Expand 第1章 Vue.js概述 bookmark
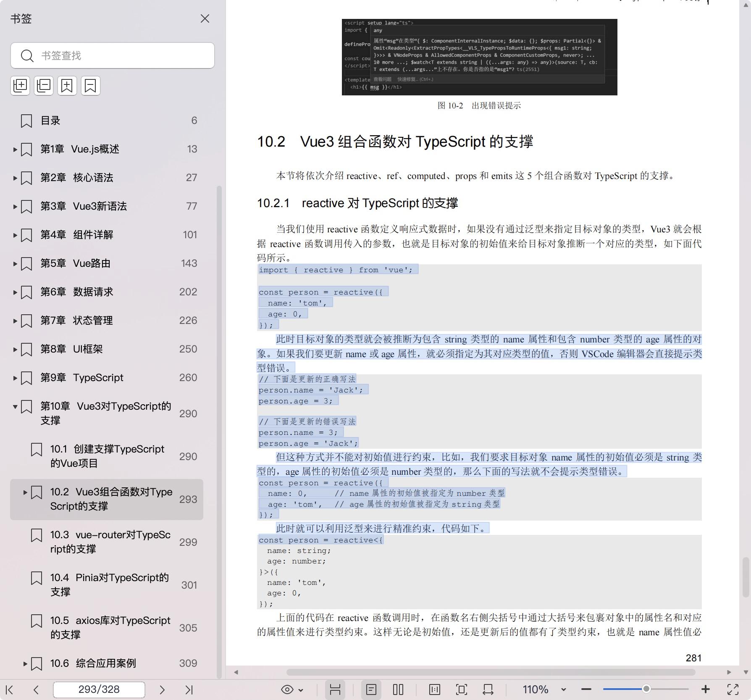Screen dimensions: 751x700 coord(15,149)
